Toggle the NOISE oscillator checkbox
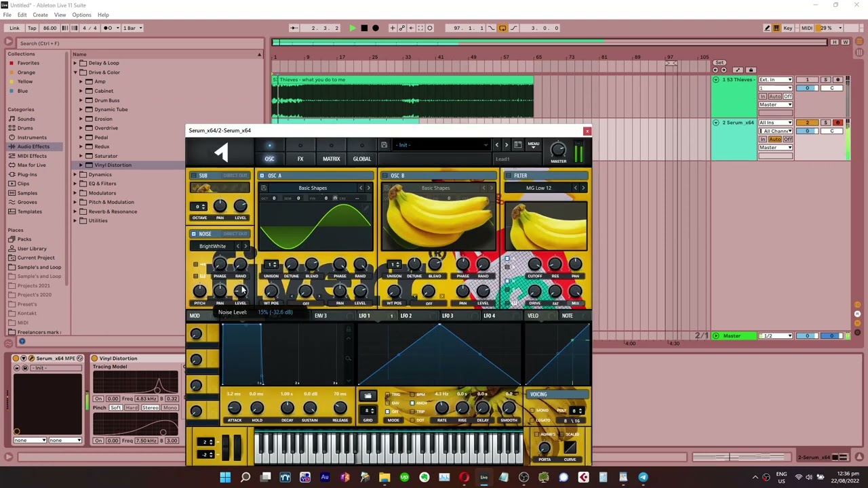 click(x=193, y=234)
